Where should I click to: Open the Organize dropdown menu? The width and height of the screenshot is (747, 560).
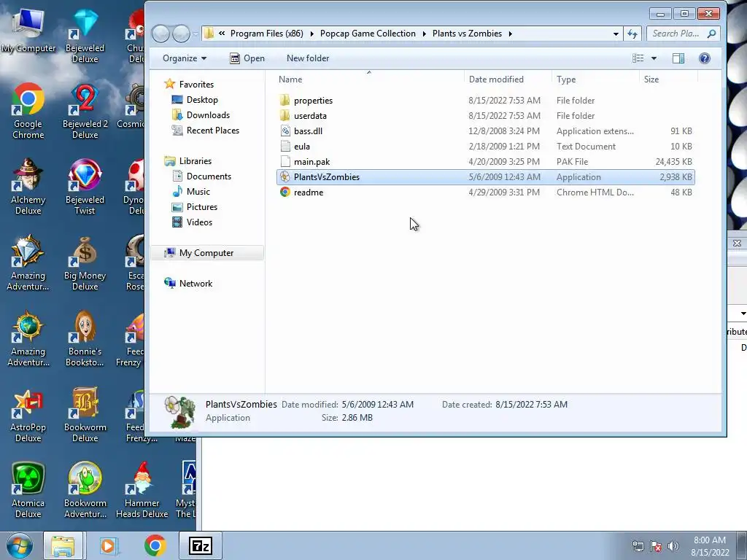(185, 58)
